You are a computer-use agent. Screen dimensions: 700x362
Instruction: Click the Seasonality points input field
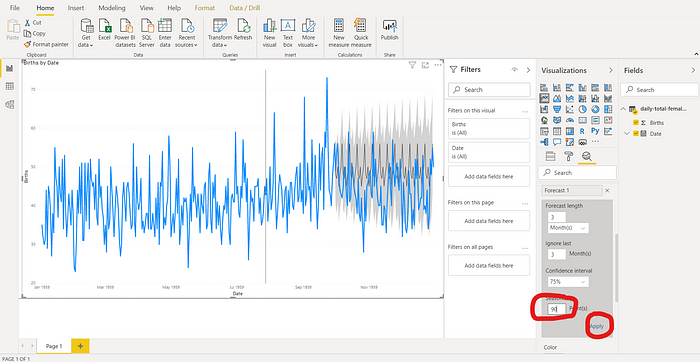click(557, 309)
